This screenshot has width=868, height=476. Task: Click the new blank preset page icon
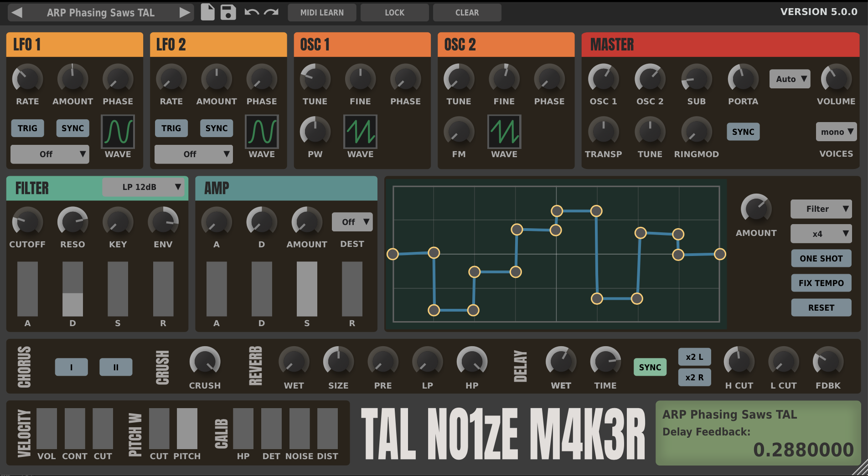point(208,12)
